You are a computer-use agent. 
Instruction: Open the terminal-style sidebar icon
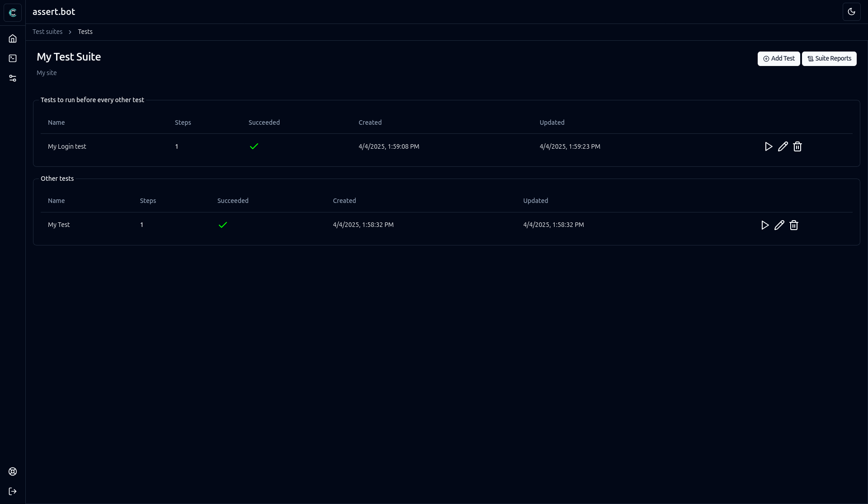[13, 58]
